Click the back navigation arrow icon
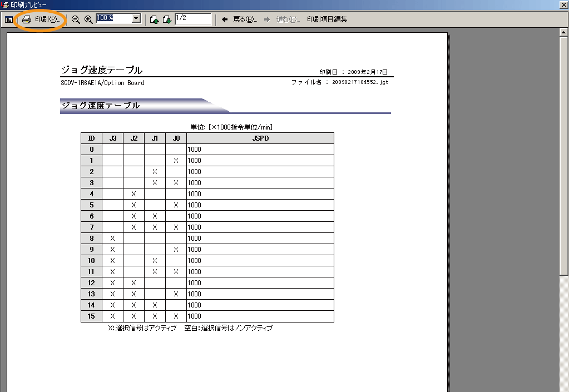The height and width of the screenshot is (392, 569). 225,18
